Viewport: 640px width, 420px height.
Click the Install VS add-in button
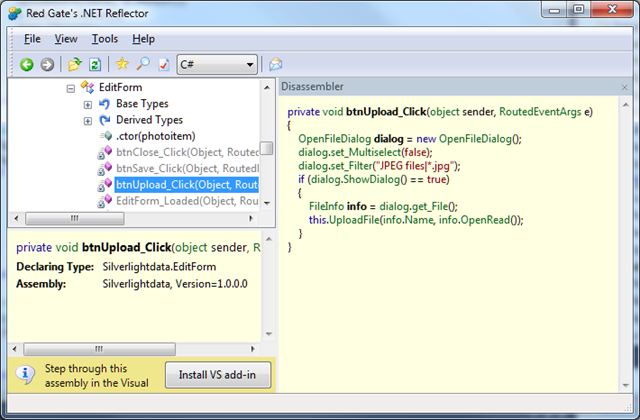218,375
